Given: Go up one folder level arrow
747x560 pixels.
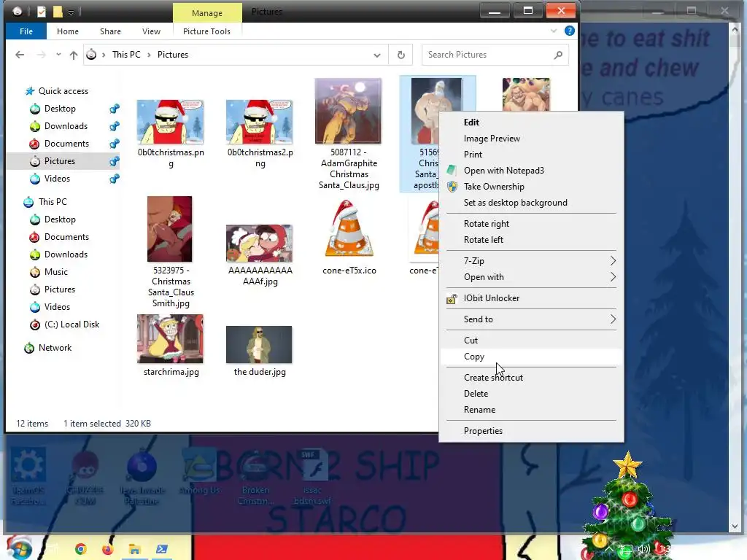Looking at the screenshot, I should 74,55.
